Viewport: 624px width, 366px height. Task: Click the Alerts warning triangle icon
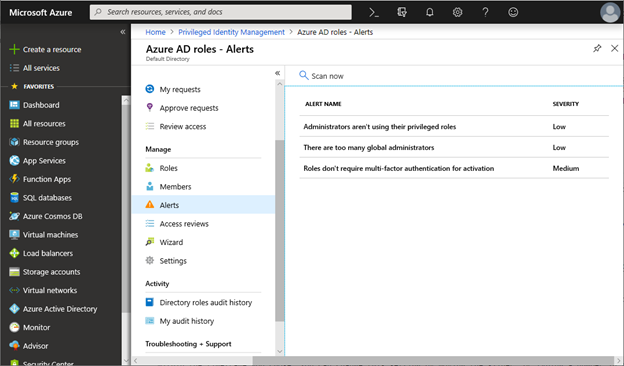click(x=150, y=204)
